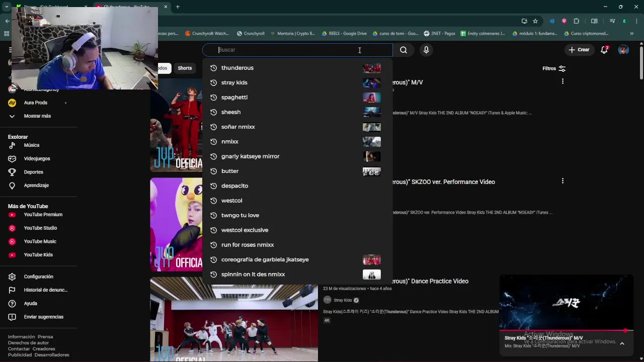
Task: Seek on the miniplayer progress bar
Action: (566, 331)
